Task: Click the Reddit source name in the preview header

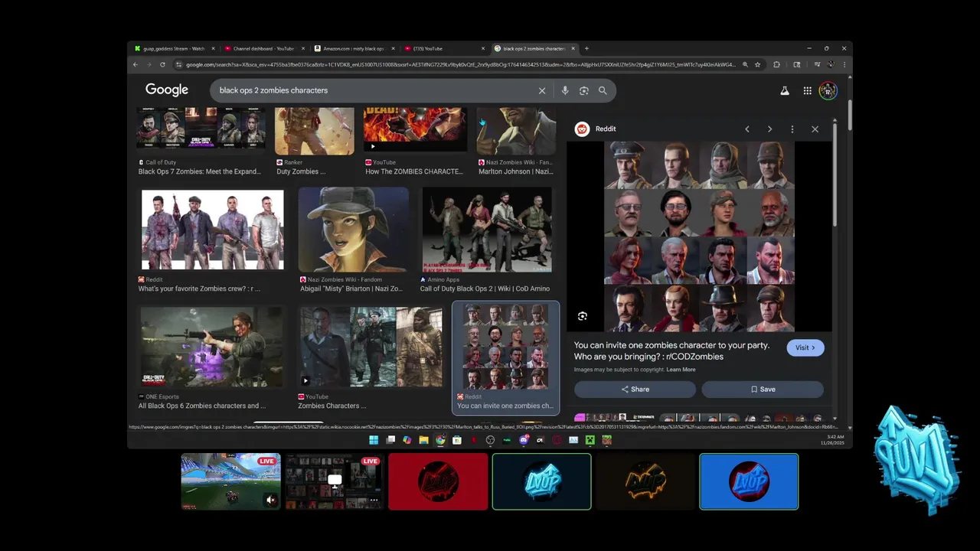Action: click(606, 129)
